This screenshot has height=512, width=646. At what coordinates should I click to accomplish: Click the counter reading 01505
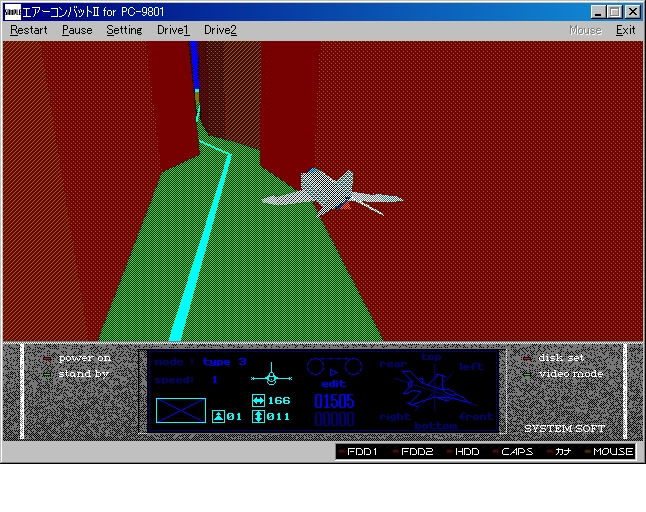334,401
